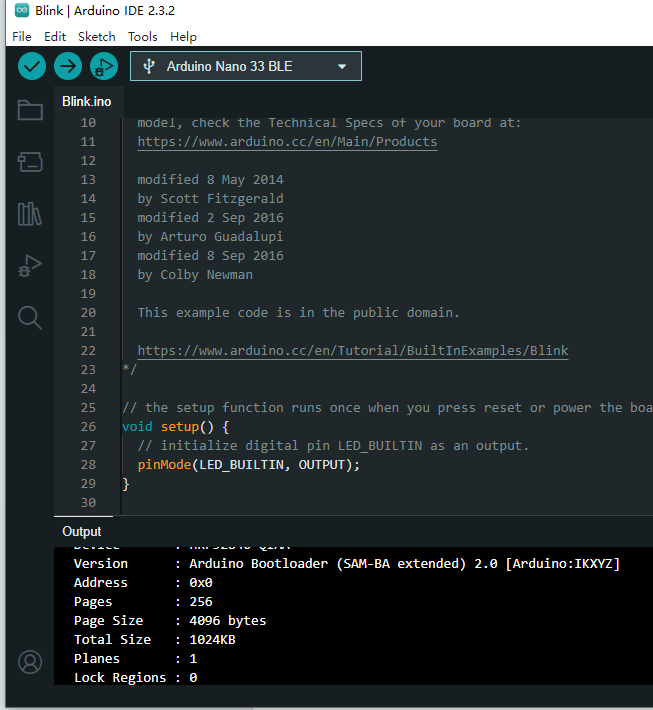Click the Verify sketch checkmark button
The image size is (653, 710).
(32, 66)
